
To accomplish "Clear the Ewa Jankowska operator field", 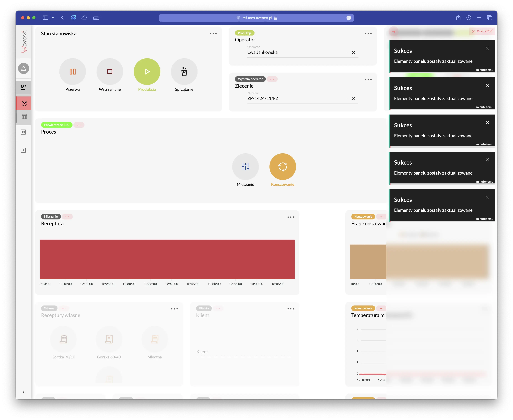I will (x=353, y=53).
